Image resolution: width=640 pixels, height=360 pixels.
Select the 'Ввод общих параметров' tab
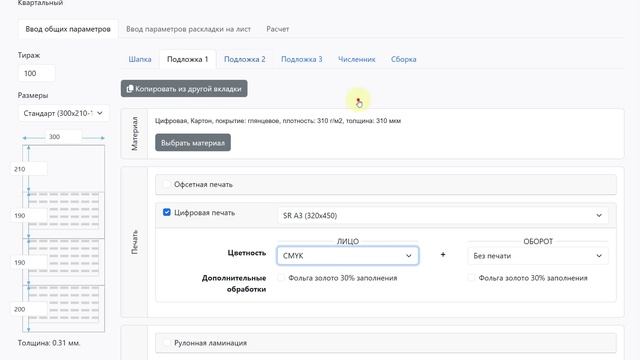[x=68, y=29]
